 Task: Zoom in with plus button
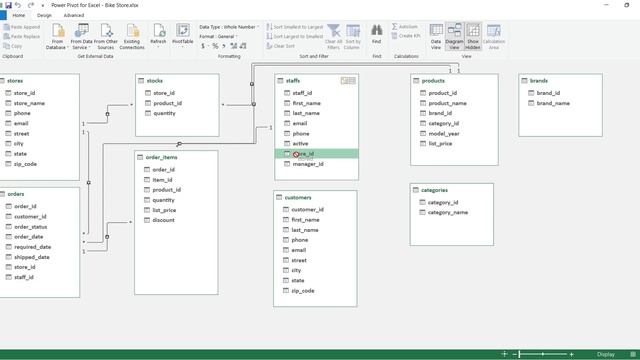point(571,354)
